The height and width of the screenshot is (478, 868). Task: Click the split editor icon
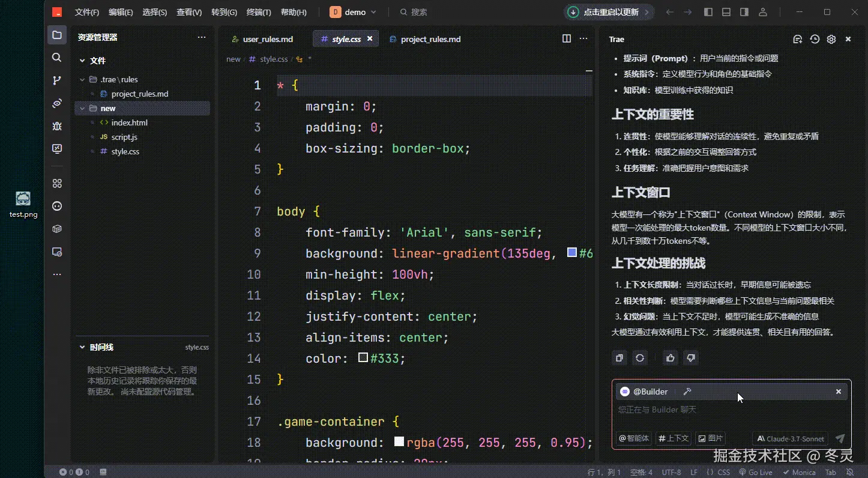click(x=566, y=38)
